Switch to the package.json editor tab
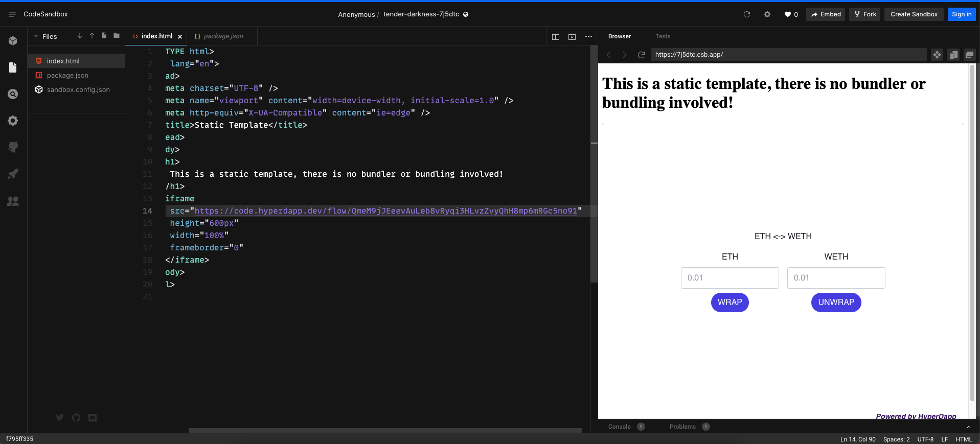Image resolution: width=980 pixels, height=444 pixels. tap(223, 36)
